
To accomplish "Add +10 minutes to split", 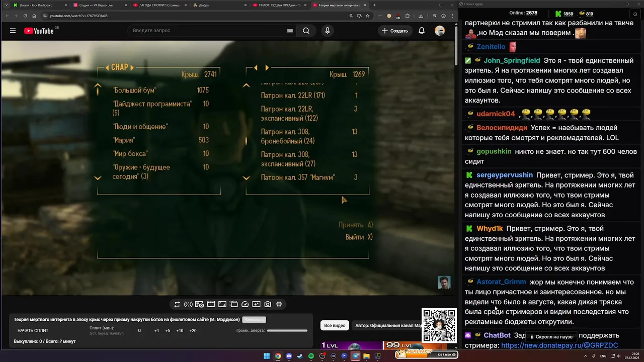I will [180, 331].
